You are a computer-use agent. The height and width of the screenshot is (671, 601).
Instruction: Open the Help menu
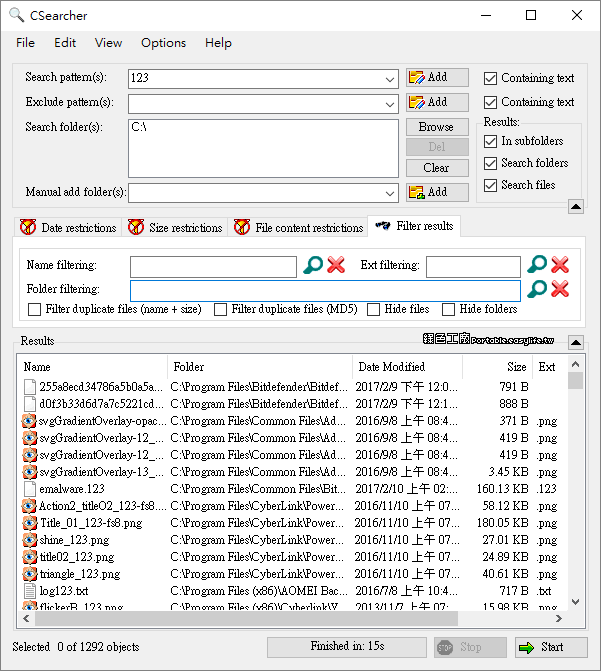pos(218,43)
